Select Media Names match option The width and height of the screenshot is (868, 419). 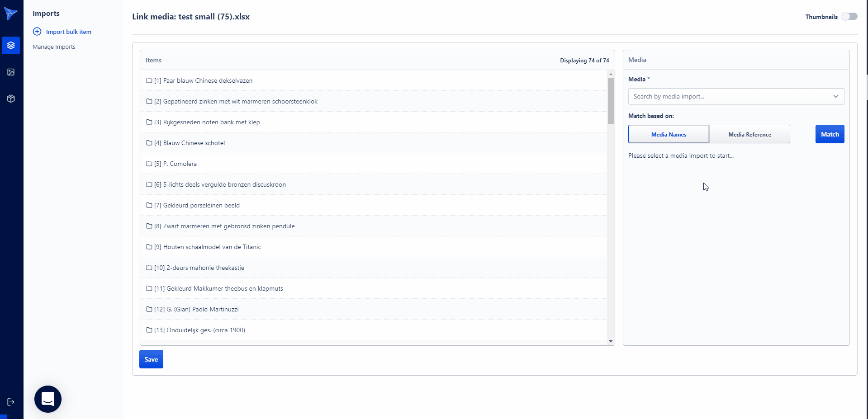click(669, 134)
